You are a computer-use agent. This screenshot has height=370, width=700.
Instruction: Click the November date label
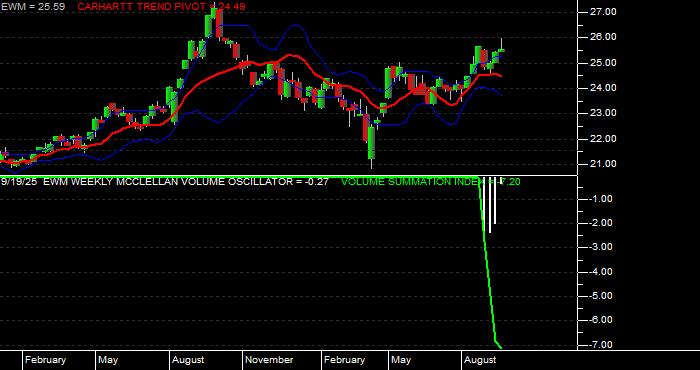pos(269,360)
